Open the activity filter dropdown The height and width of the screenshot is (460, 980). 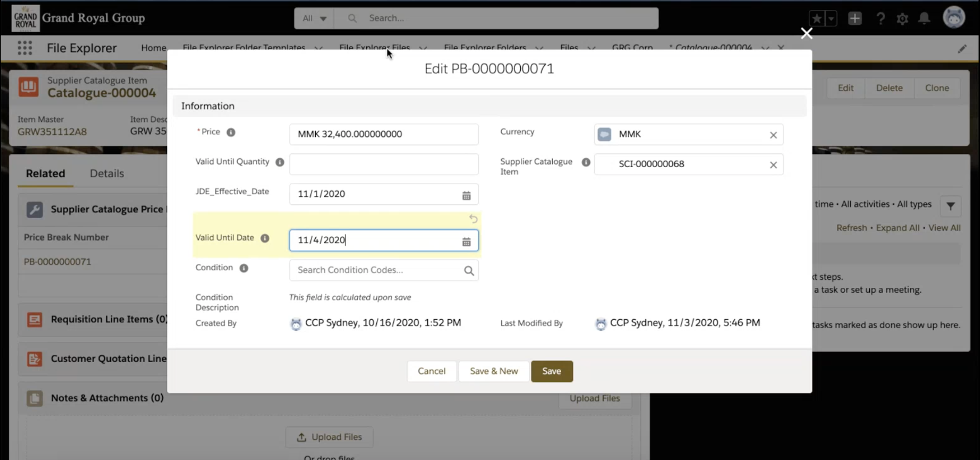(950, 206)
